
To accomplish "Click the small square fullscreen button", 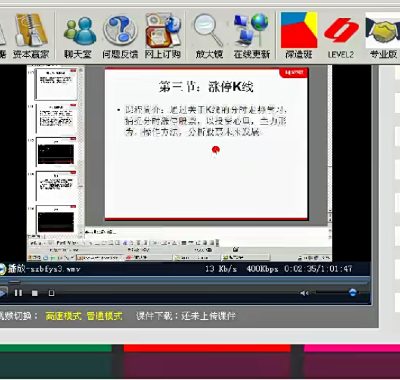I will (x=51, y=293).
